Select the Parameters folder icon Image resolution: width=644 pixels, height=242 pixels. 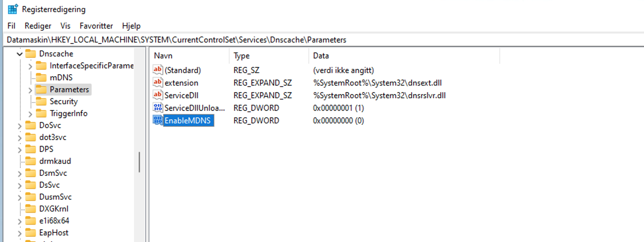[x=41, y=89]
